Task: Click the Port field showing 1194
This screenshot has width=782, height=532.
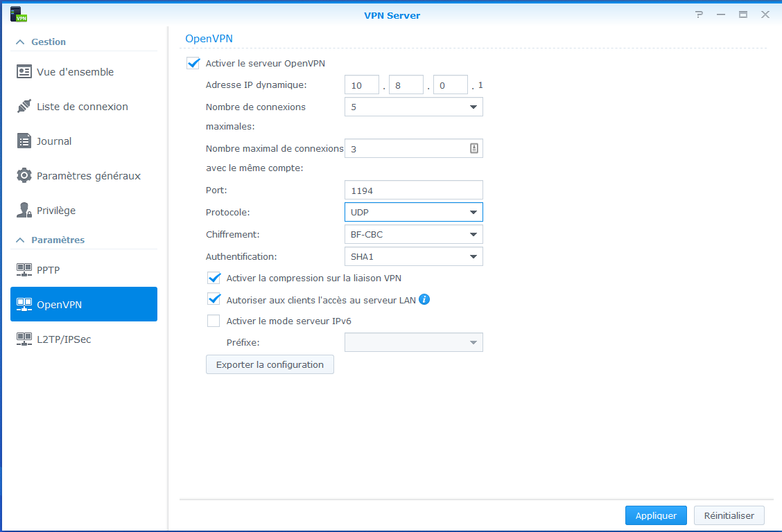Action: click(x=413, y=190)
